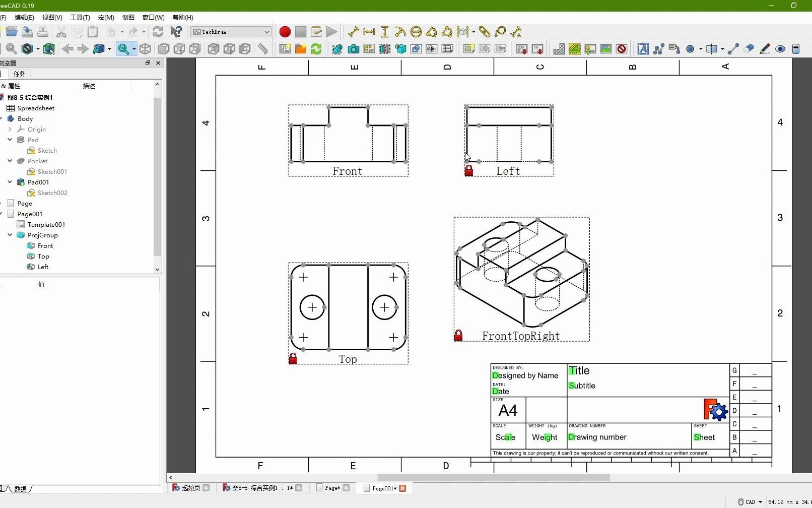Screen dimensions: 812x508
Task: Start recording a new macro
Action: (x=285, y=32)
